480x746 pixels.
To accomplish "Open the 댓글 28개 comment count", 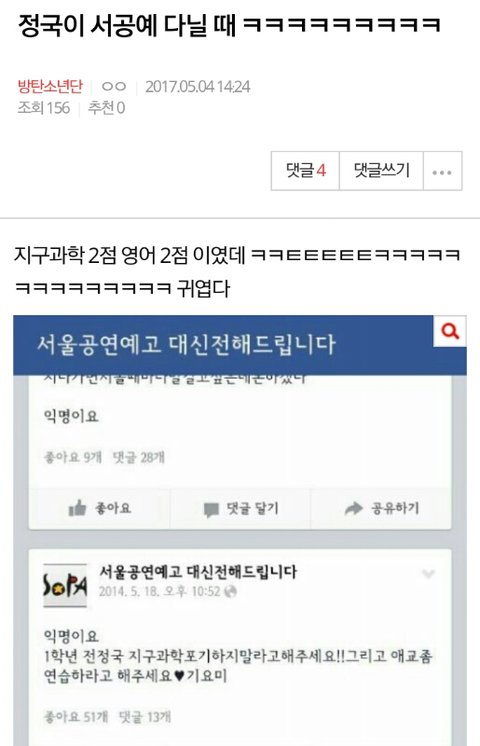I will click(138, 457).
